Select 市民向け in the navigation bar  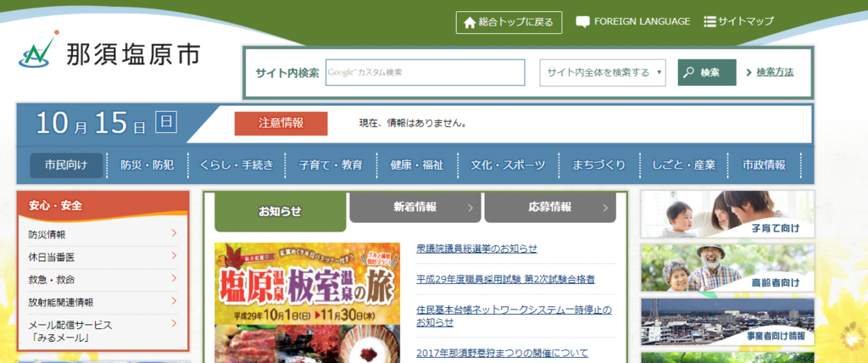[x=66, y=165]
